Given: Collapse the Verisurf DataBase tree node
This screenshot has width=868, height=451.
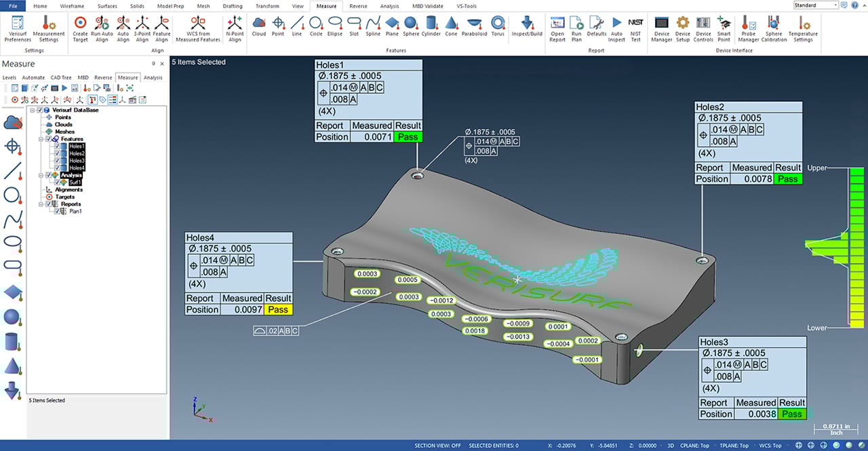Looking at the screenshot, I should pos(32,110).
